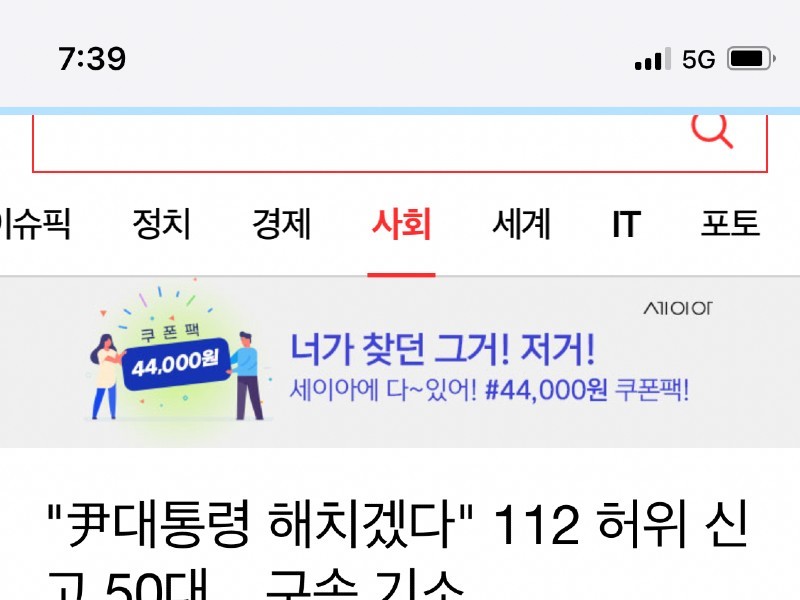Switch to the 포토 tab
This screenshot has width=800, height=600.
point(730,223)
